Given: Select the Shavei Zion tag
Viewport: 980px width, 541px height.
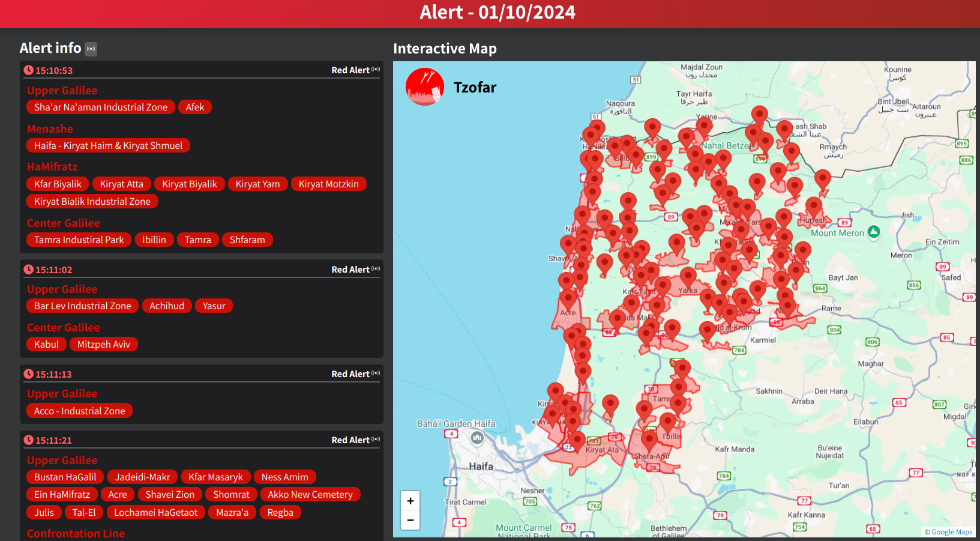Looking at the screenshot, I should [170, 494].
